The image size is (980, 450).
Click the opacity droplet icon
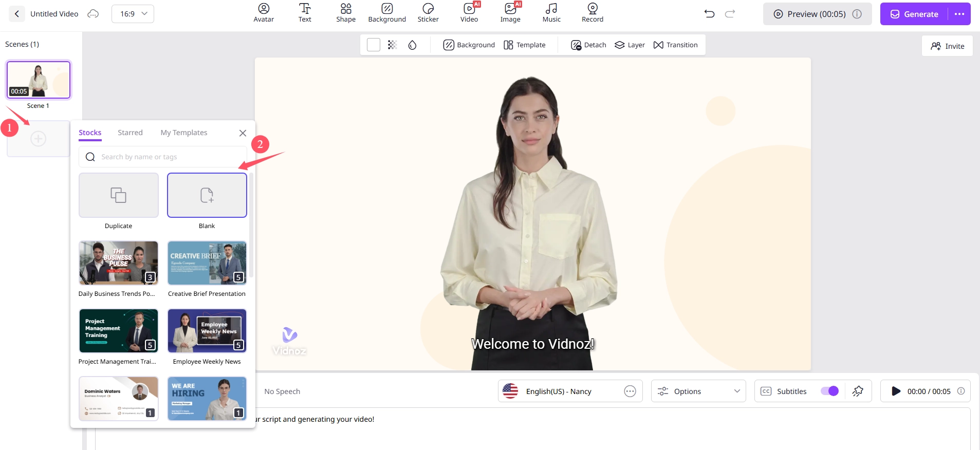coord(412,45)
